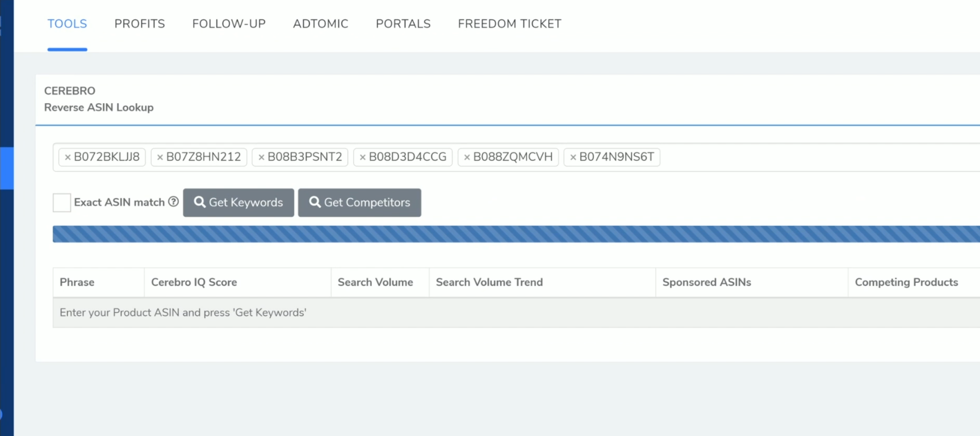980x436 pixels.
Task: Select the PORTALS tab
Action: click(x=403, y=24)
